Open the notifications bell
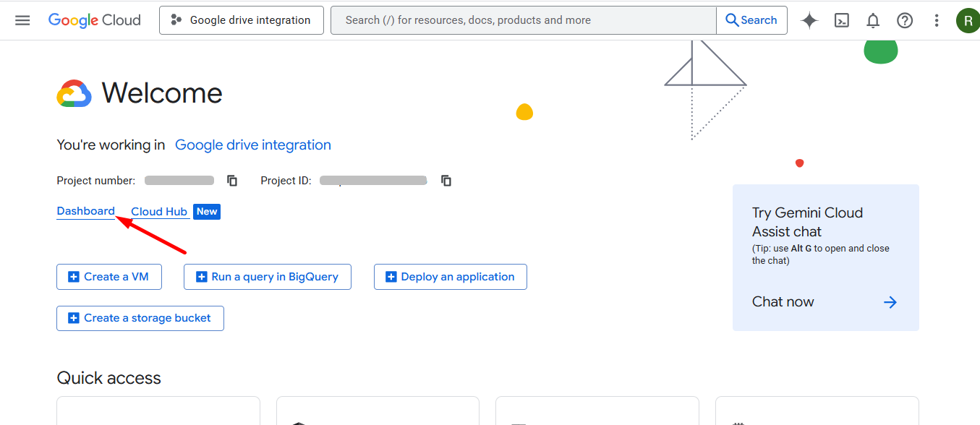 point(873,20)
